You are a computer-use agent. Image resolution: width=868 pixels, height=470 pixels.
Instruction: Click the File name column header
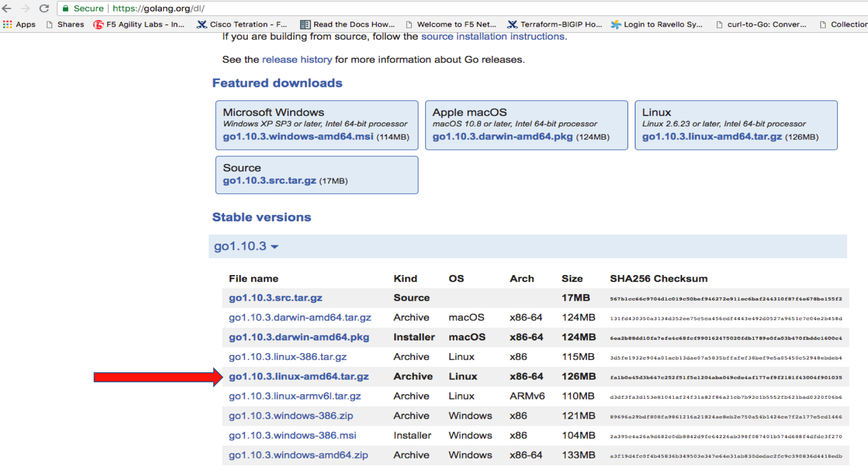pyautogui.click(x=254, y=279)
